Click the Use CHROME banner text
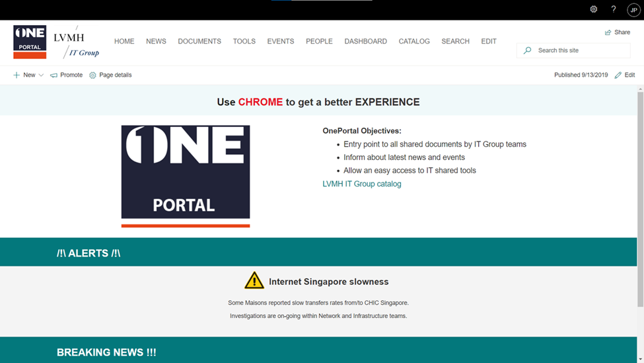644x363 pixels. [x=318, y=102]
